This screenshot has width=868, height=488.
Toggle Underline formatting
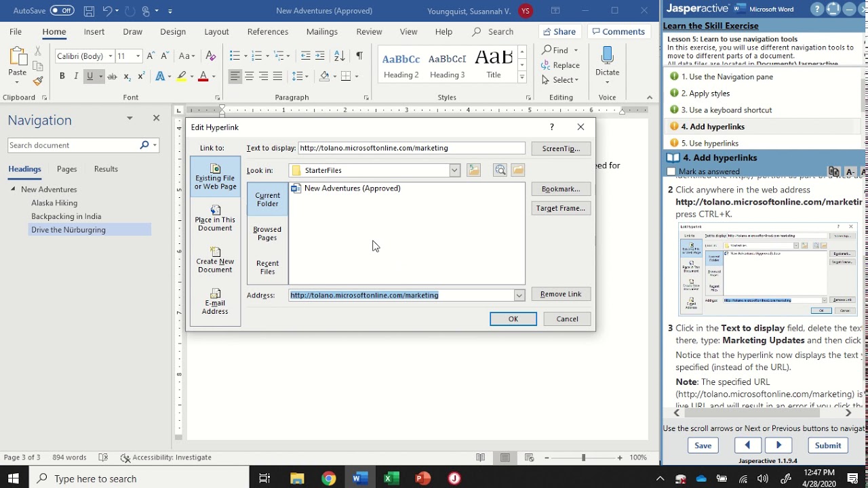click(x=90, y=77)
